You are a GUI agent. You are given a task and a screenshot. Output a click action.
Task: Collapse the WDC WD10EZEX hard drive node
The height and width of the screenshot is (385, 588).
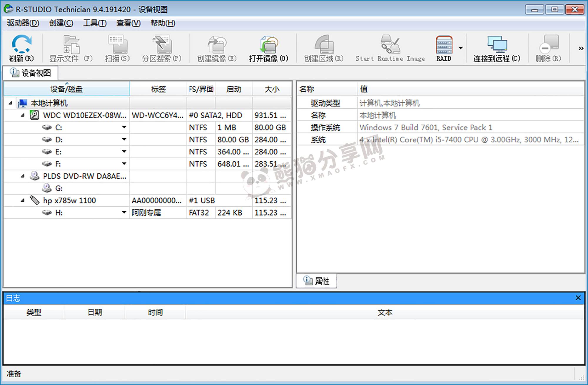pyautogui.click(x=23, y=115)
